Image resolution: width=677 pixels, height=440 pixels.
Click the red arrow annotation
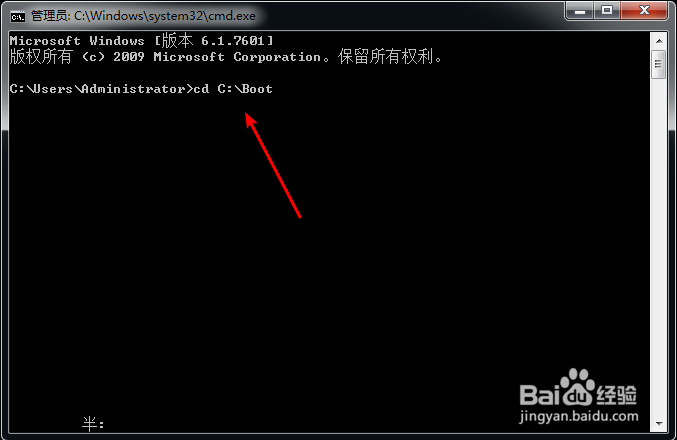(273, 165)
